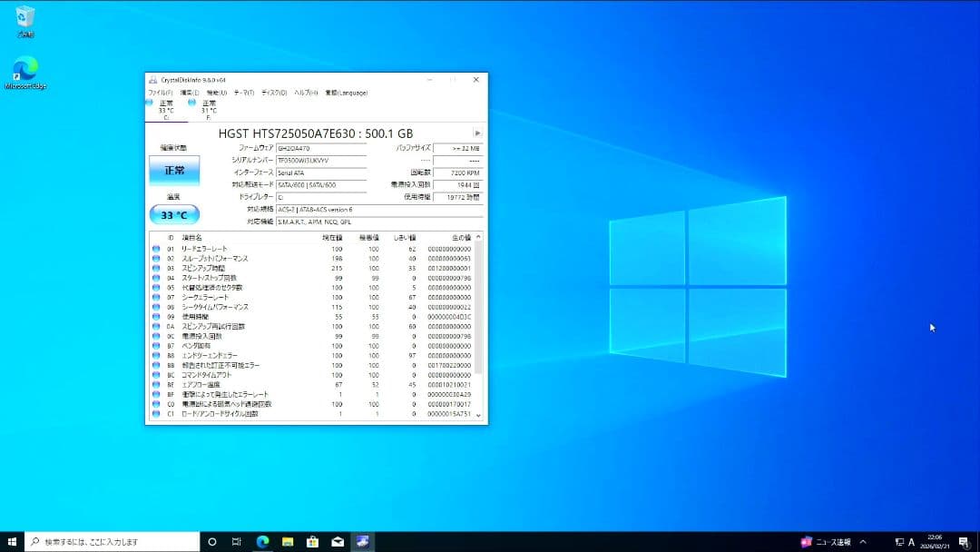980x552 pixels.
Task: Switch to the F: disk tab at 31 °C
Action: pyautogui.click(x=208, y=110)
